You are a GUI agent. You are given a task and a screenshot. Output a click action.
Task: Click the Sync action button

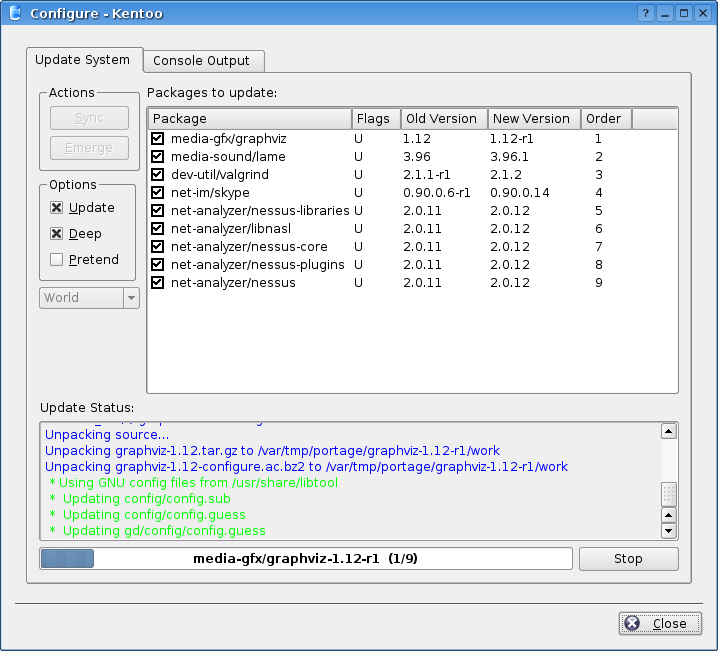(x=89, y=118)
